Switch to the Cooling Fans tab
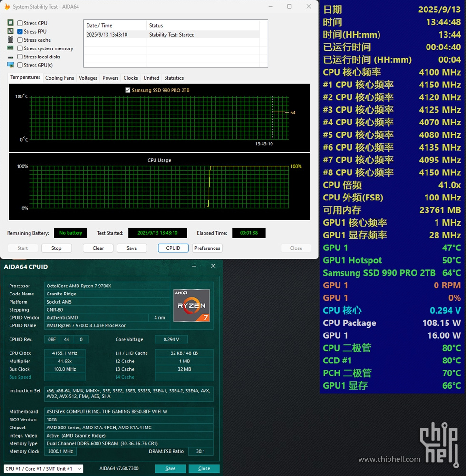 coord(59,78)
